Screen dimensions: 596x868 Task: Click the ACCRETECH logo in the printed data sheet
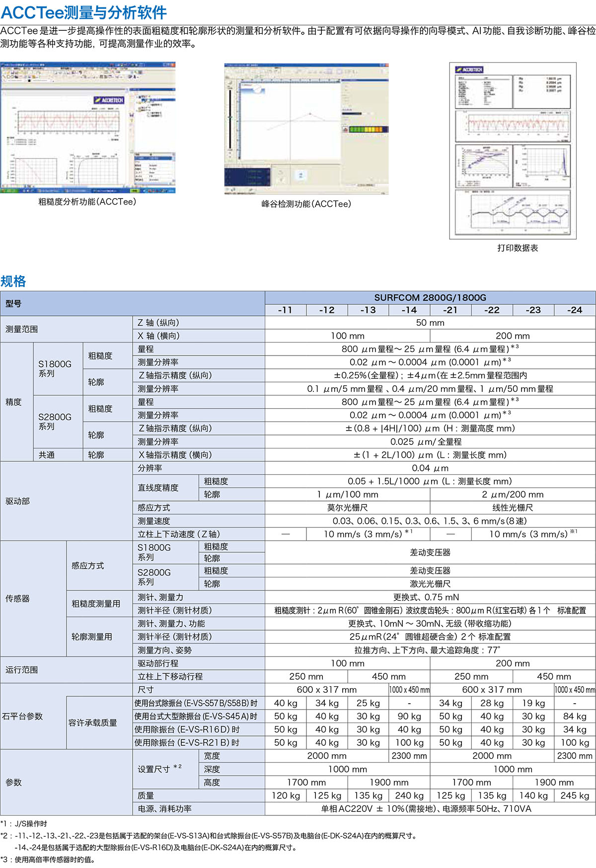pyautogui.click(x=469, y=70)
